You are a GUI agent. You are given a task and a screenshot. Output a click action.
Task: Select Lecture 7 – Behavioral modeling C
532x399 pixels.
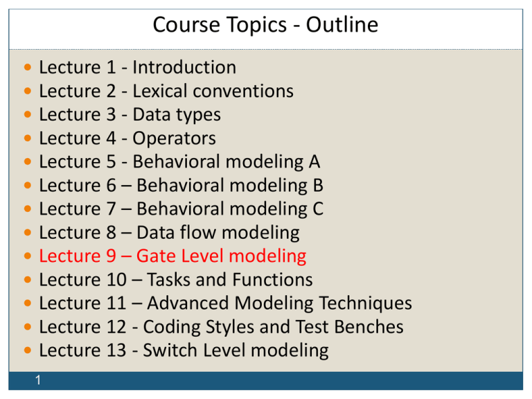[x=181, y=209]
